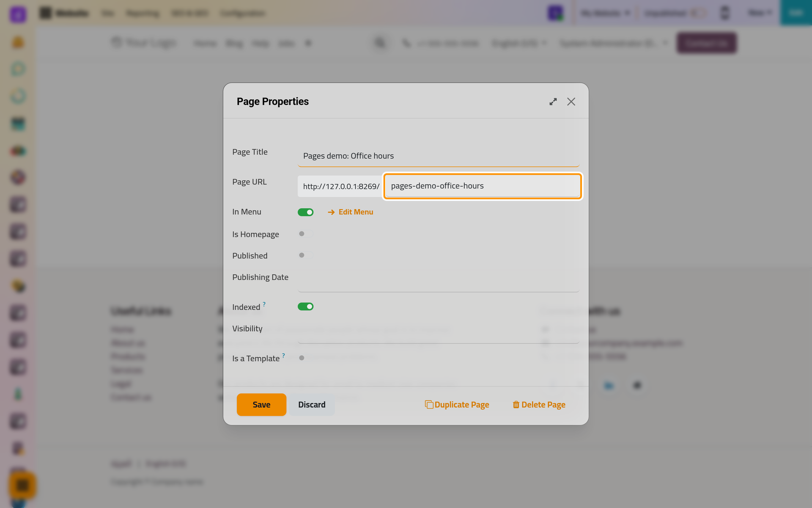This screenshot has width=812, height=508.
Task: Open the Publishing Date field
Action: (x=439, y=281)
